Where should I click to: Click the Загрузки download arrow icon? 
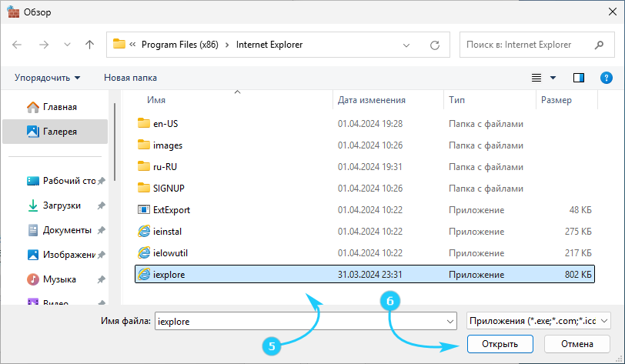[x=32, y=205]
